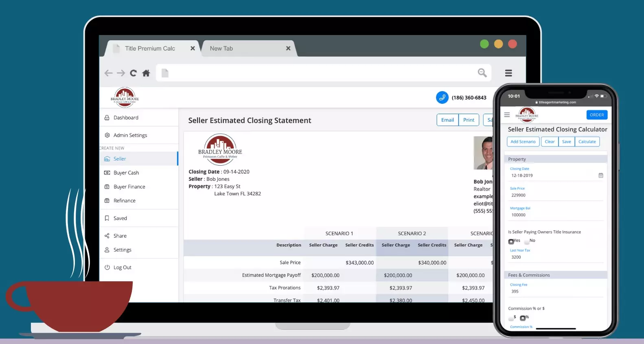Open the Closing Date calendar picker

600,175
